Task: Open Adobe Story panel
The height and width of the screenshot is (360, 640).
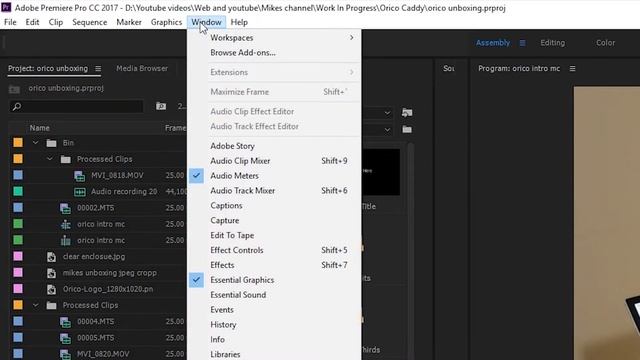Action: point(274,146)
